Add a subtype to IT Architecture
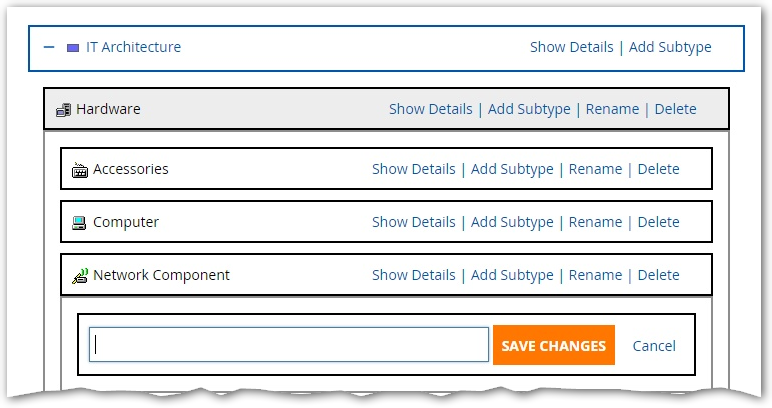 click(670, 47)
